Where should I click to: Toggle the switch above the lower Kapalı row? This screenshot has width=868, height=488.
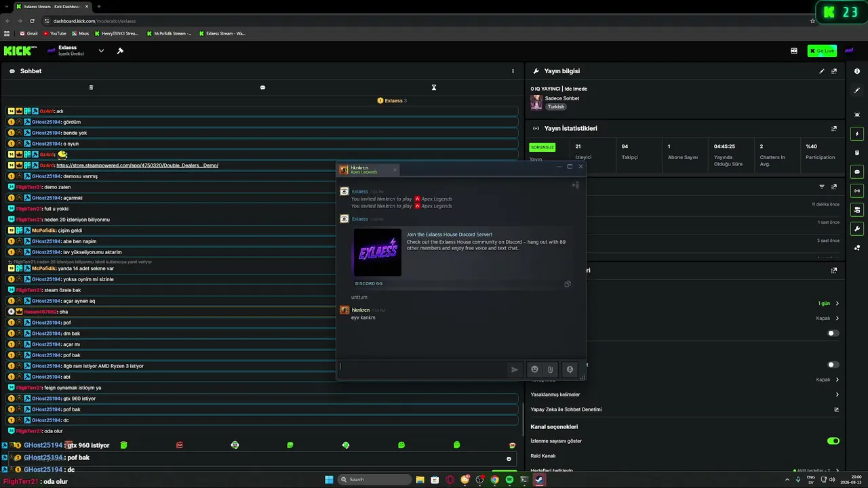[x=833, y=365]
